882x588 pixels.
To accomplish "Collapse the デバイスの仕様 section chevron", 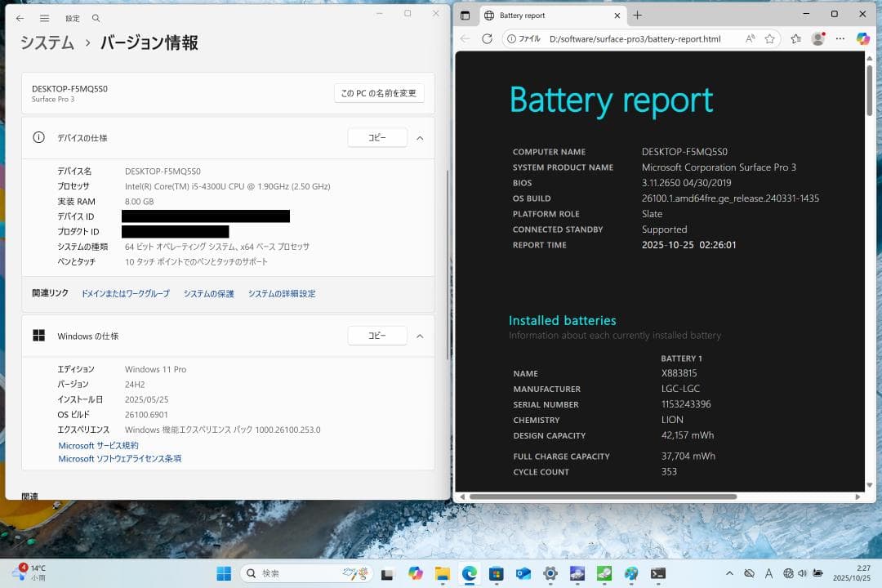I will 420,137.
